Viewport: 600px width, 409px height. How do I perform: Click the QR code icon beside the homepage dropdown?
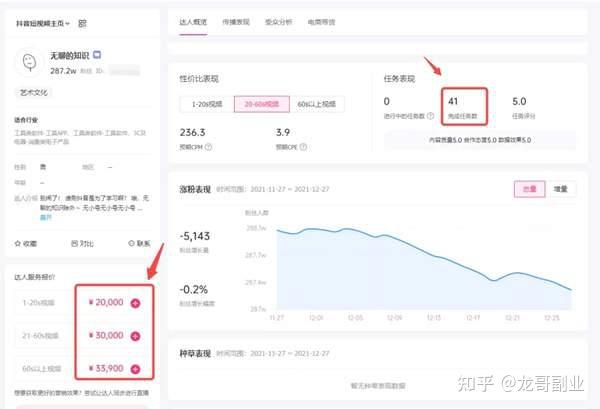click(x=82, y=24)
